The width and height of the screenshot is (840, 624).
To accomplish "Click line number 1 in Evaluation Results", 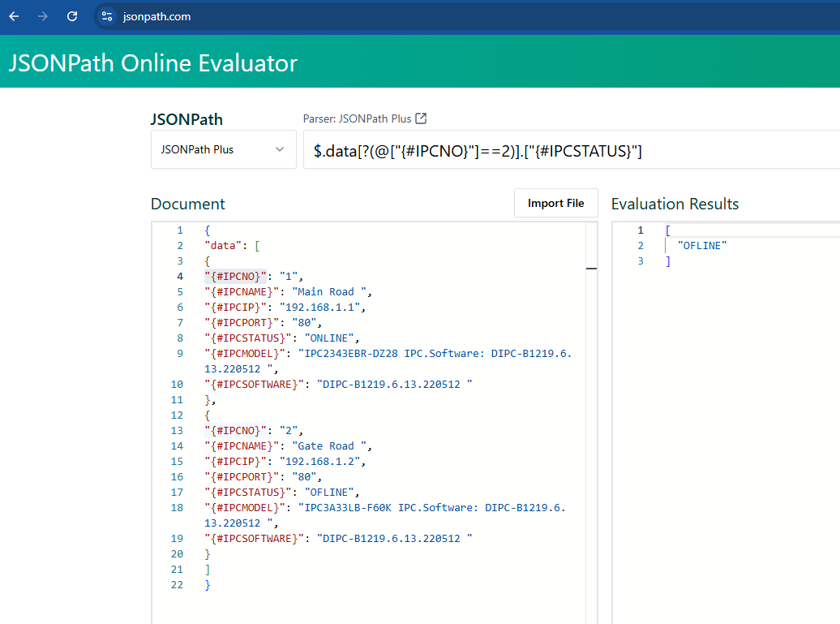I will (x=640, y=230).
